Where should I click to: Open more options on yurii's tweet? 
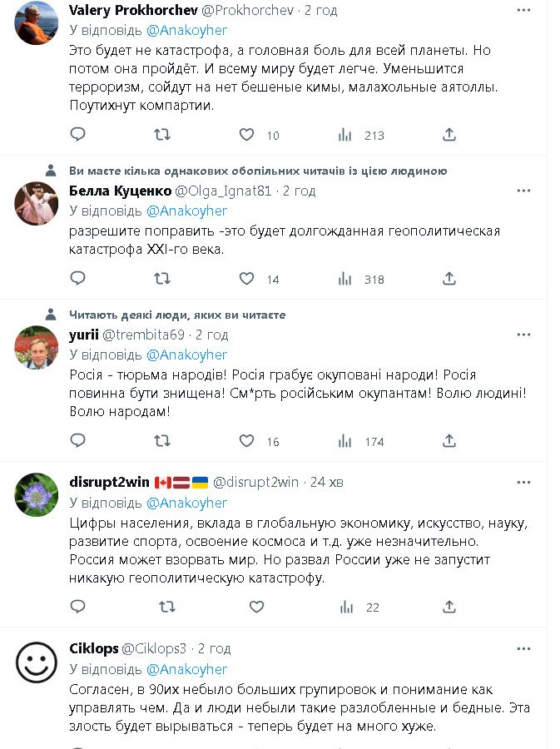point(523,335)
